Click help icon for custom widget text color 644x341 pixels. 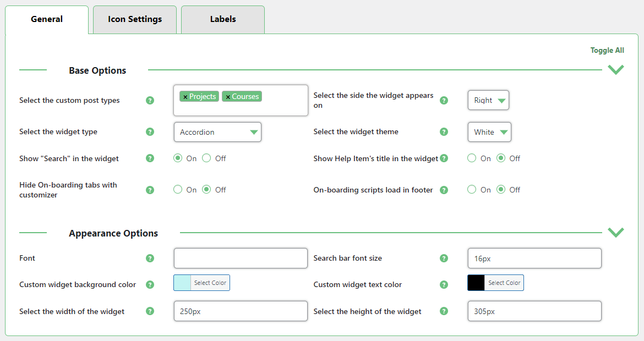[x=444, y=285]
